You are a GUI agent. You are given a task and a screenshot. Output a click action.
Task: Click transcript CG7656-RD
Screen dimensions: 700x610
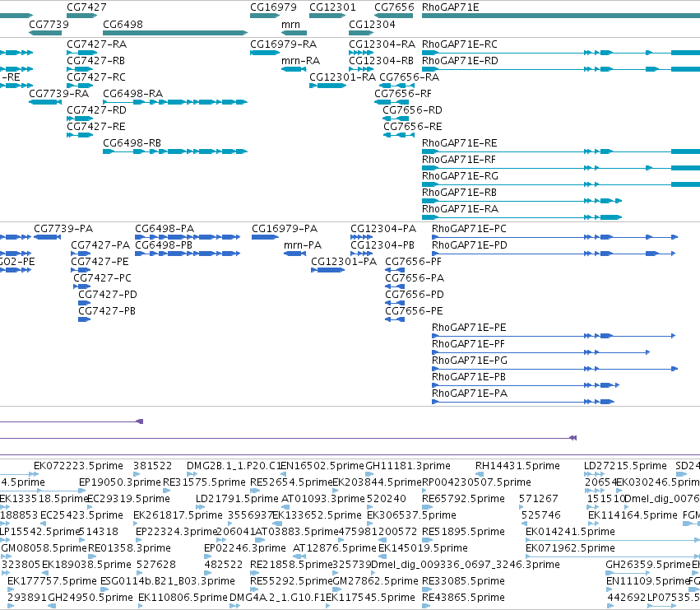[396, 119]
